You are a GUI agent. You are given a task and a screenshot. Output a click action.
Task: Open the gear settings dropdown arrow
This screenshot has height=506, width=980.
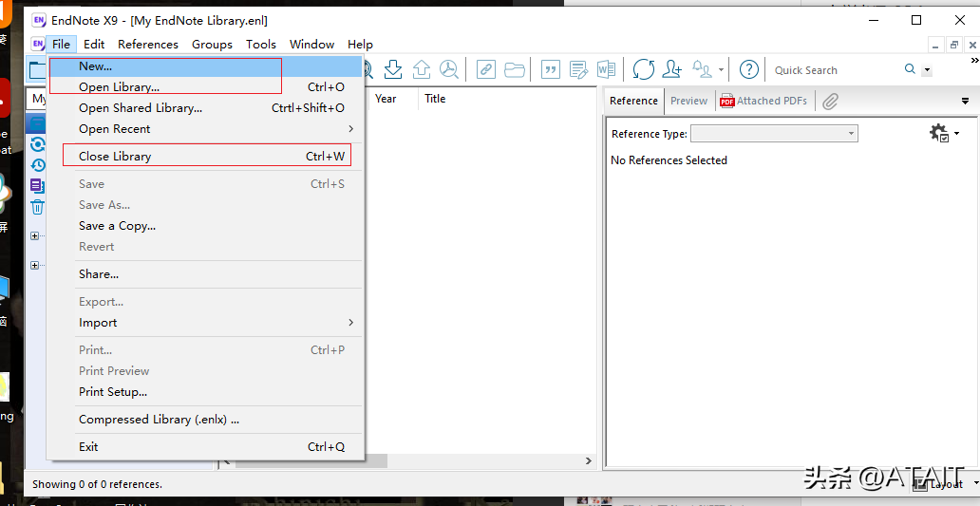click(x=957, y=133)
